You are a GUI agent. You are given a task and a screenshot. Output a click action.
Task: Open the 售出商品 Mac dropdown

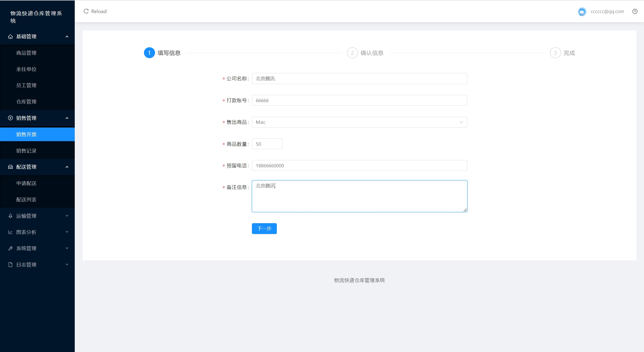click(359, 122)
